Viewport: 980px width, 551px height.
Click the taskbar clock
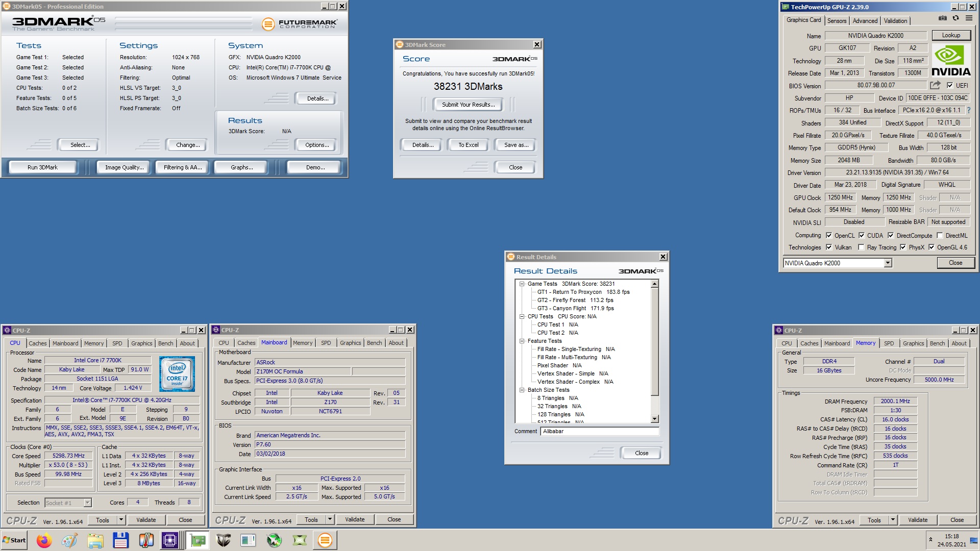coord(952,540)
